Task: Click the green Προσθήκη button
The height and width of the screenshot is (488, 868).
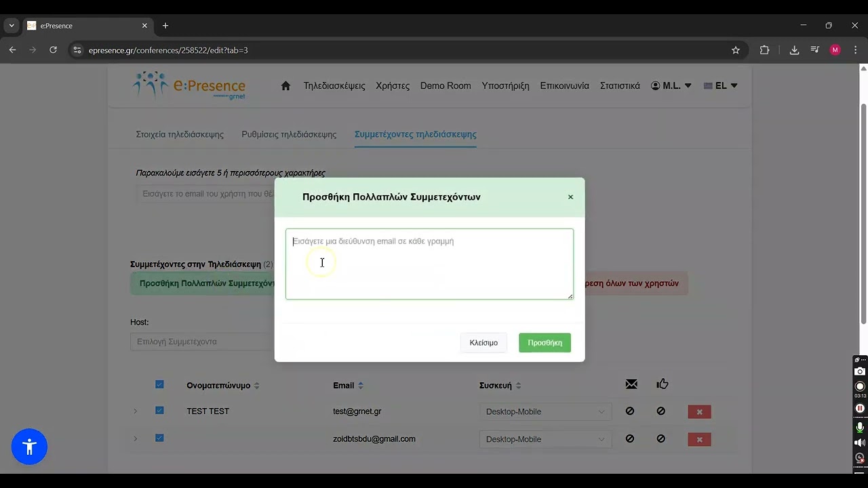Action: coord(545,342)
